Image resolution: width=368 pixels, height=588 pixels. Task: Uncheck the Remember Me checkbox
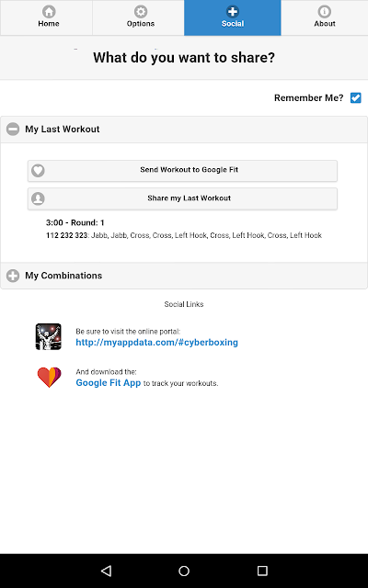[x=356, y=98]
